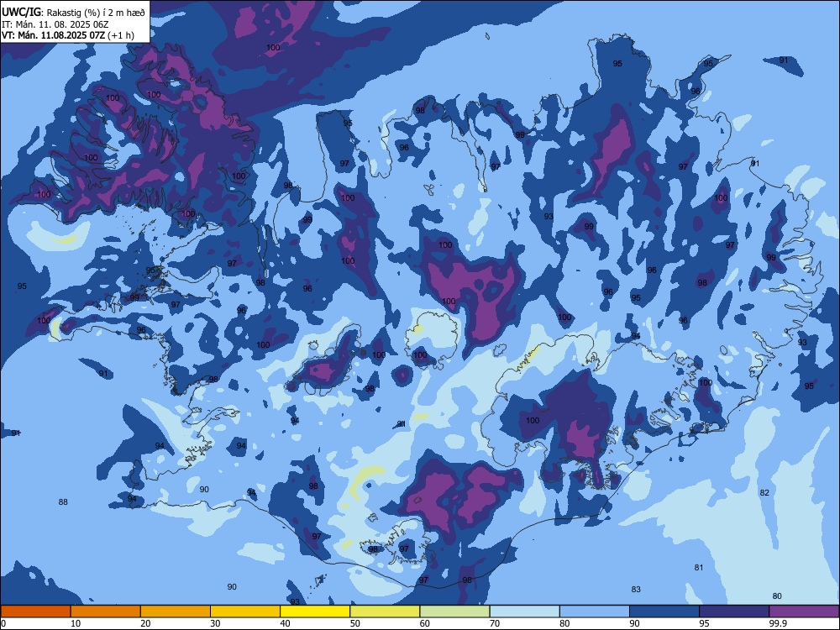This screenshot has height=630, width=840.
Task: Select the legend scale tick label '95'
Action: tap(705, 623)
